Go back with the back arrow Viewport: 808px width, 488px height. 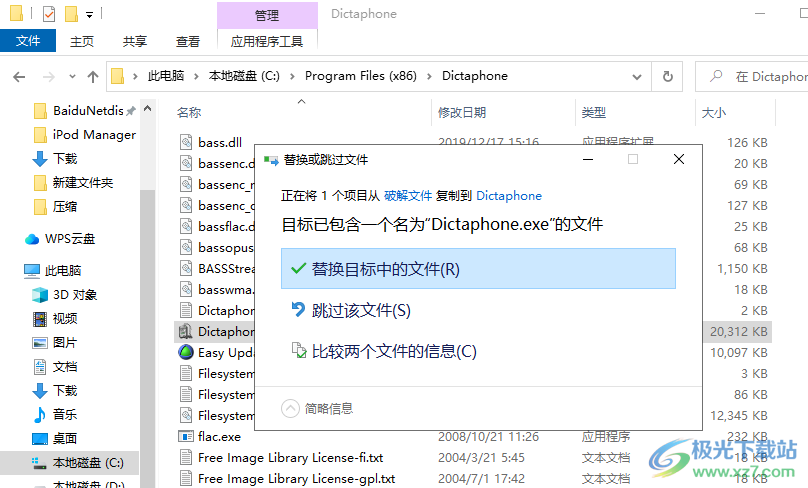tap(19, 77)
